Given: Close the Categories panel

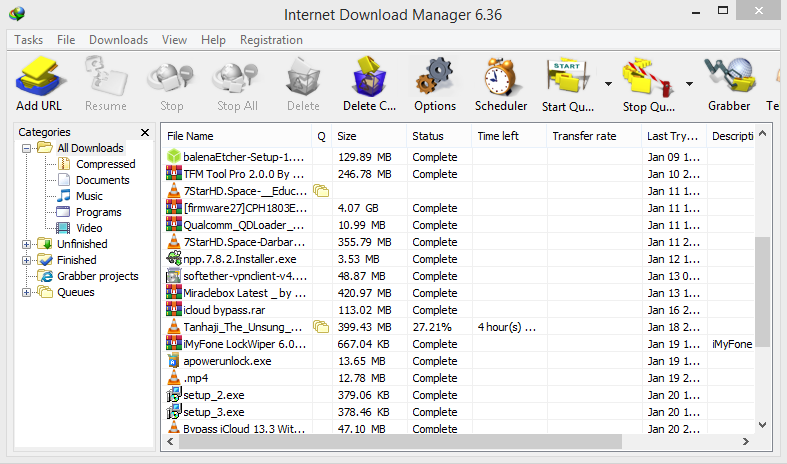Looking at the screenshot, I should [x=145, y=132].
